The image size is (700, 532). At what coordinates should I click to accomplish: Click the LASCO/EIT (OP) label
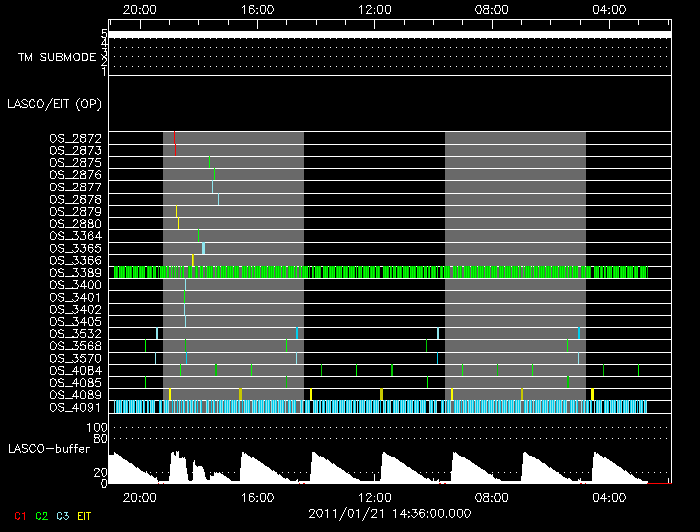click(x=54, y=104)
